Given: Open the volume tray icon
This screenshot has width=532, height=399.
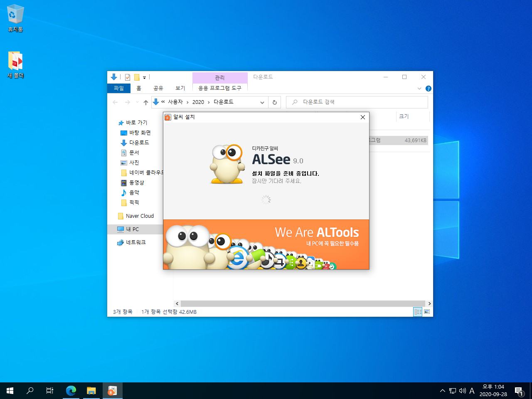Looking at the screenshot, I should 463,391.
